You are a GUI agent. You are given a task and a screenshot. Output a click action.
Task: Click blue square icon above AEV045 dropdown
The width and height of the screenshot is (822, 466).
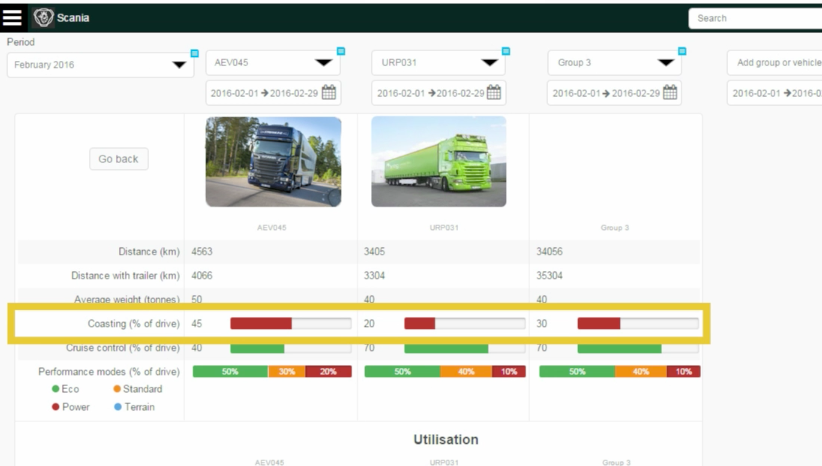[341, 51]
